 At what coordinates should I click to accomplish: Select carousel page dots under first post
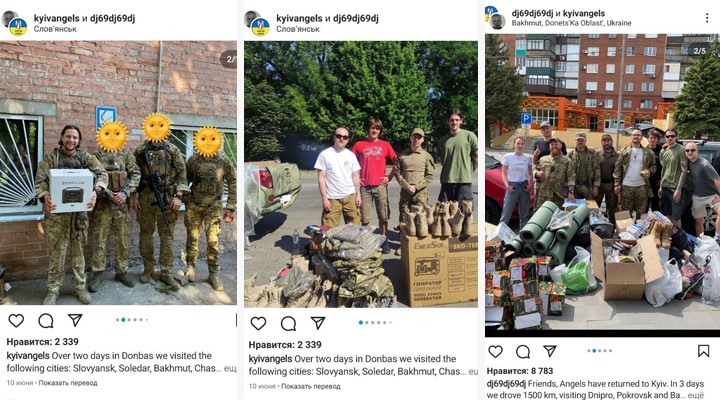coord(132,320)
